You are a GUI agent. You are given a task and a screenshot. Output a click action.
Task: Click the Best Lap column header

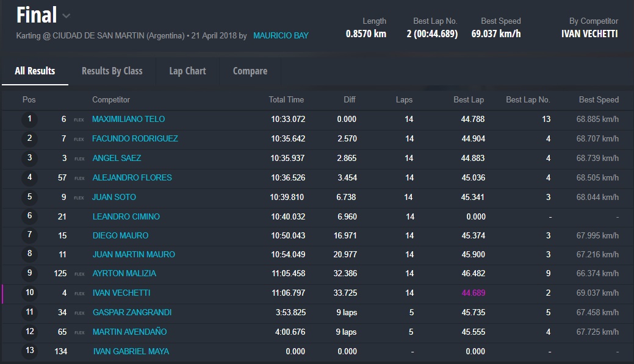(x=468, y=100)
